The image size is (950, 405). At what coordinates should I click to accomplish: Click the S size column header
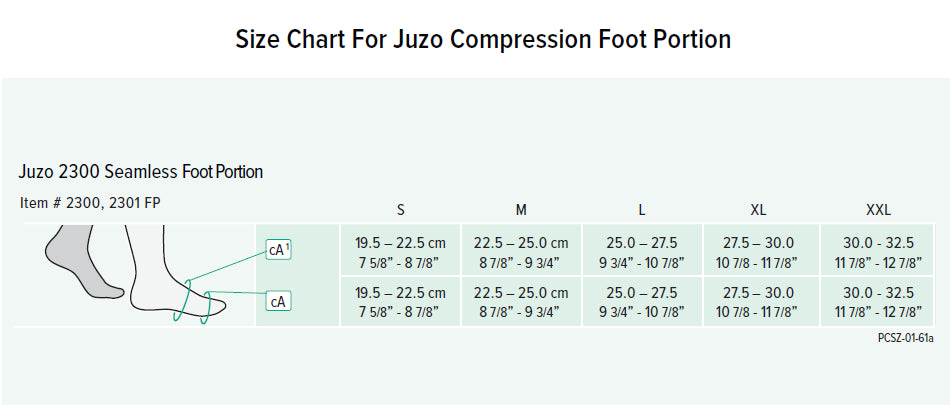[x=401, y=210]
